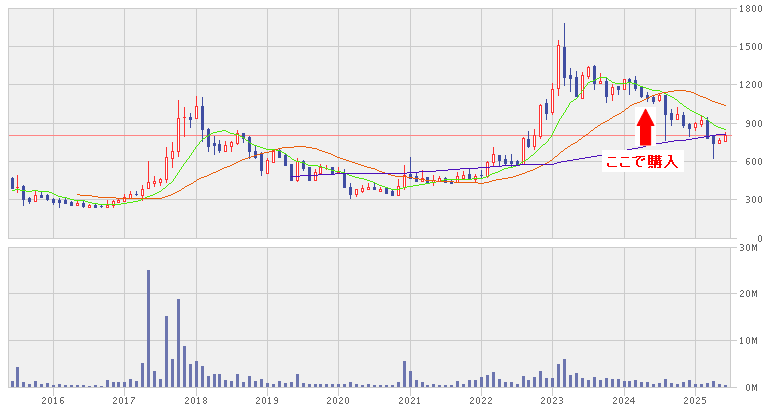Select the 2025 year label
The width and height of the screenshot is (768, 408).
click(695, 400)
